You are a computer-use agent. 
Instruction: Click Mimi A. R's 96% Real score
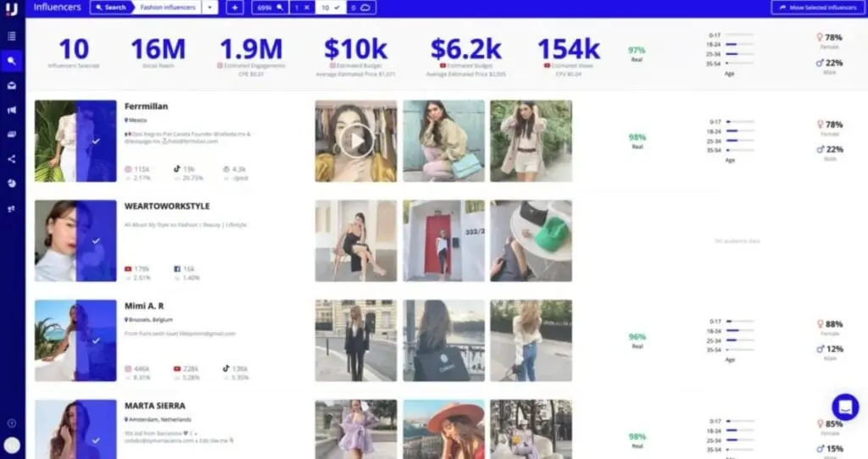[x=637, y=337]
